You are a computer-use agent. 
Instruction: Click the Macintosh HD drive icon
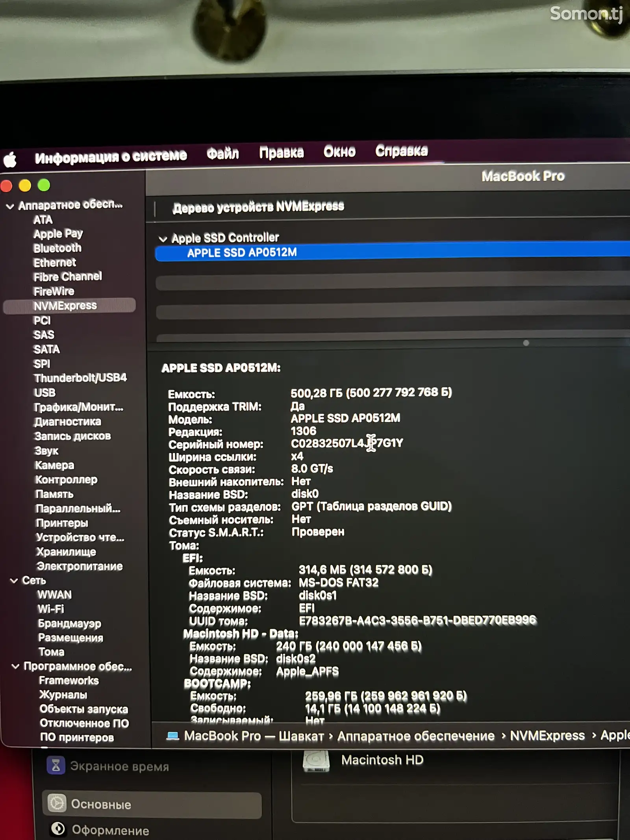pos(316,760)
